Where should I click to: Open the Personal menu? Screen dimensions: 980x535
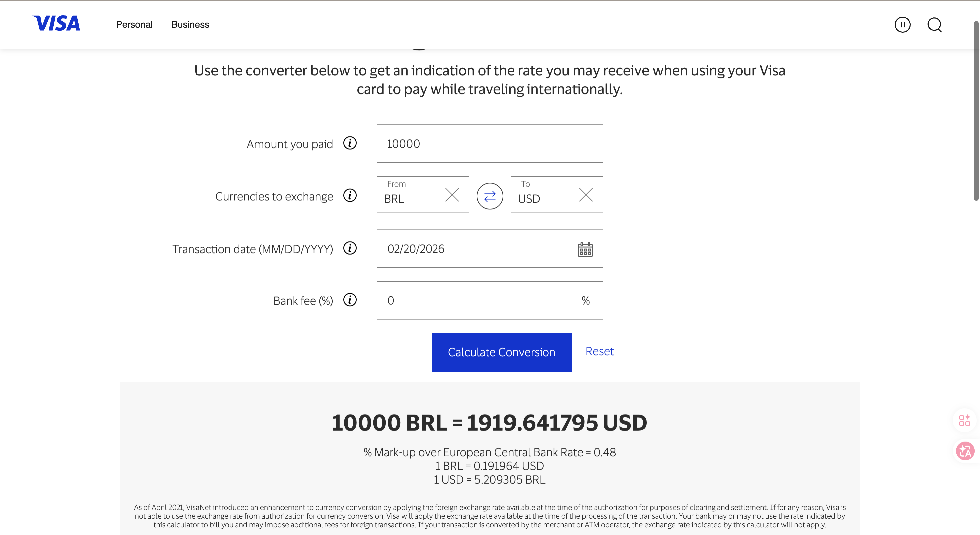[134, 25]
